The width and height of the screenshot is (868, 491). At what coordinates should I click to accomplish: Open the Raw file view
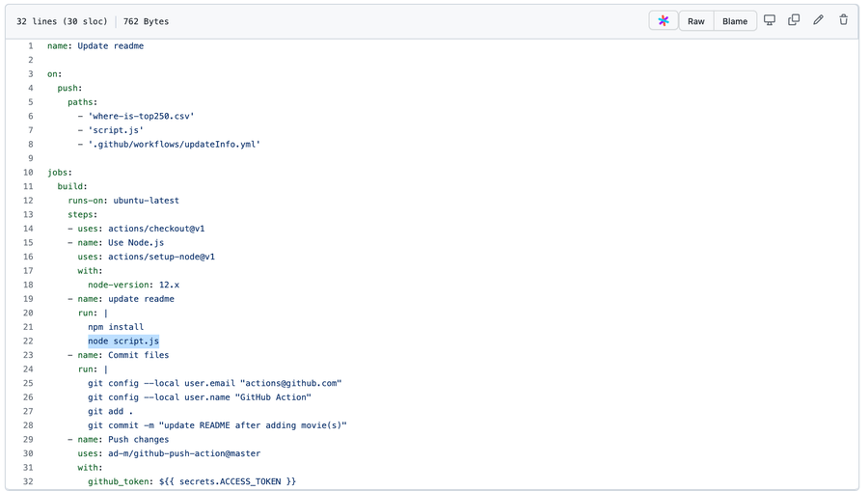click(695, 21)
